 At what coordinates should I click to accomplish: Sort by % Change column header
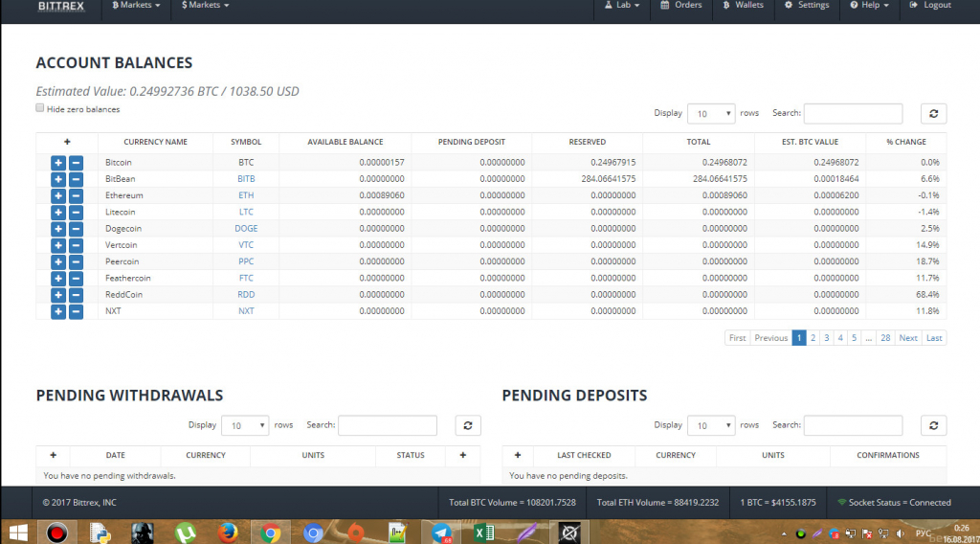[x=906, y=143]
